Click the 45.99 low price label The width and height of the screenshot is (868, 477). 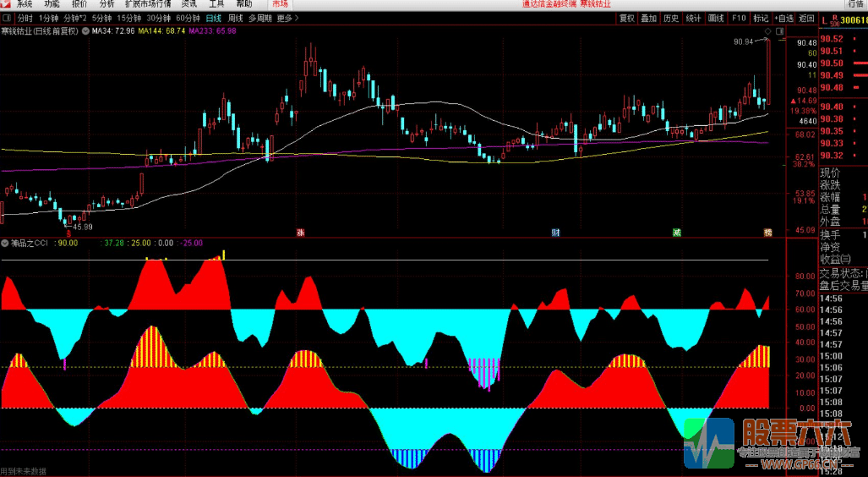[x=83, y=227]
